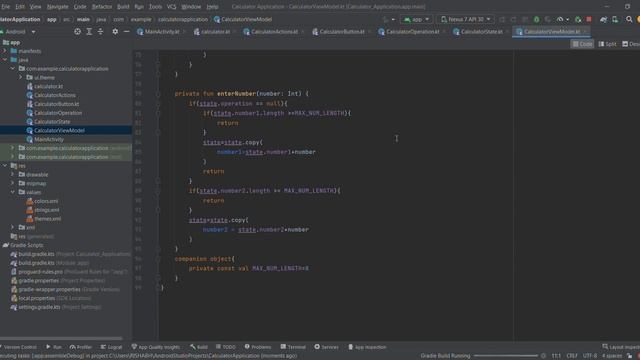Click the Project panel horizontal scrollbar
Screen dimensions: 640x360
click(x=61, y=338)
